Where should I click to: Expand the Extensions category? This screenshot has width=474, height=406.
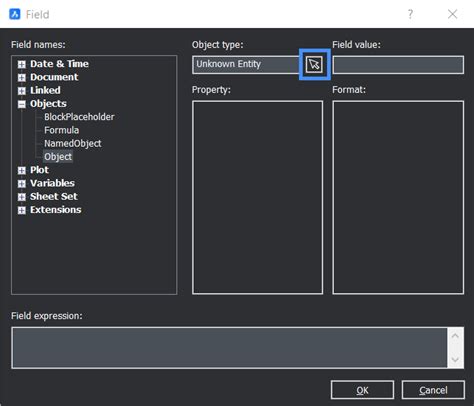tap(22, 210)
